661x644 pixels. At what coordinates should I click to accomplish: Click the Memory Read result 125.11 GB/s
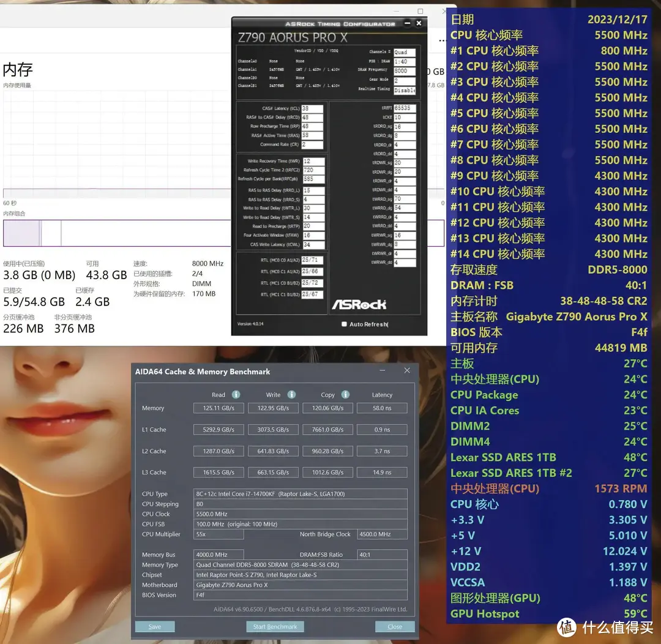[x=218, y=408]
